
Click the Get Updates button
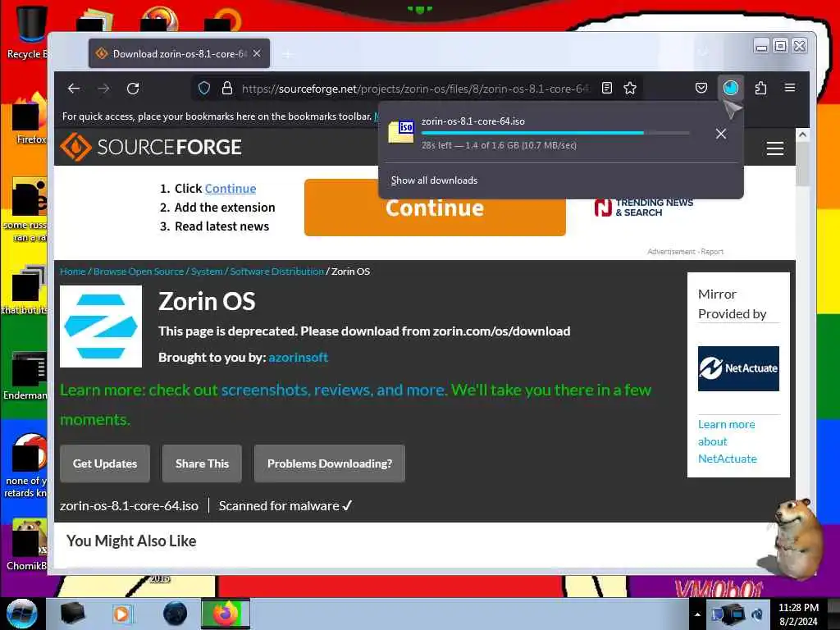pyautogui.click(x=105, y=463)
